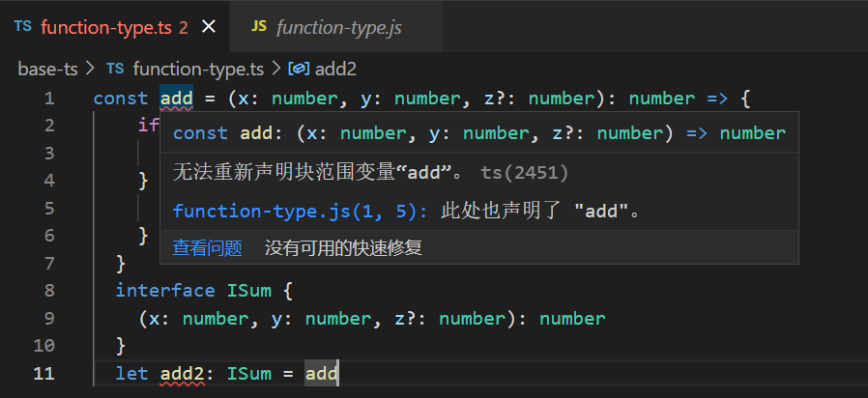
Task: Click the JS file icon on the function-type.js tab
Action: point(259,27)
